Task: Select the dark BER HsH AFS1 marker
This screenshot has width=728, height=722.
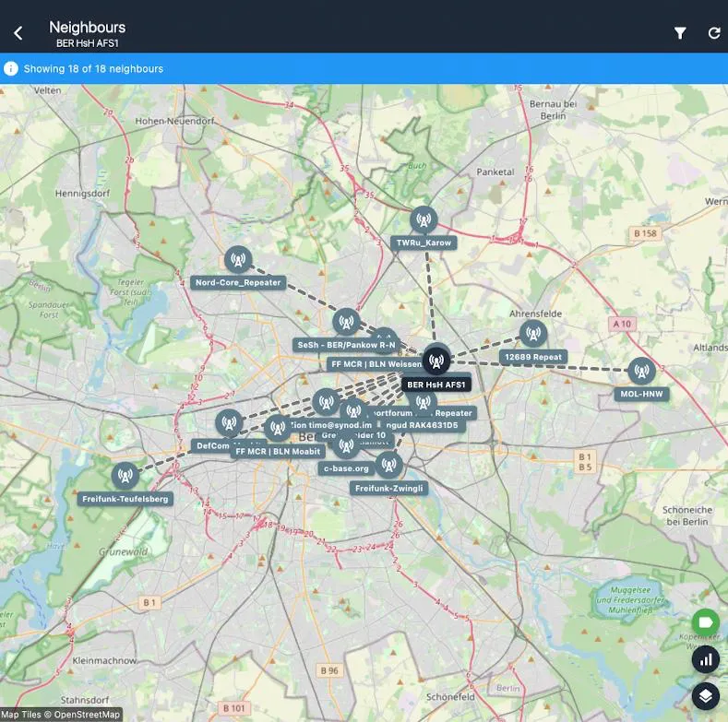Action: 436,361
